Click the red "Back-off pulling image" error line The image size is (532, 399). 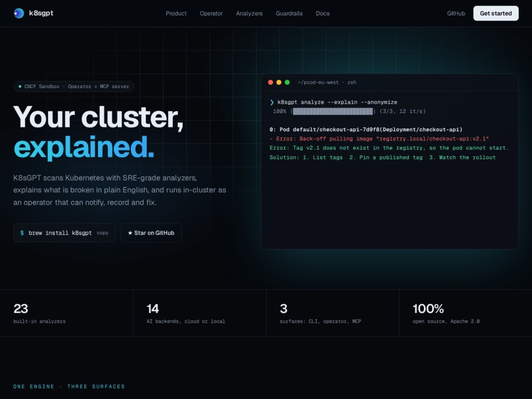(379, 139)
